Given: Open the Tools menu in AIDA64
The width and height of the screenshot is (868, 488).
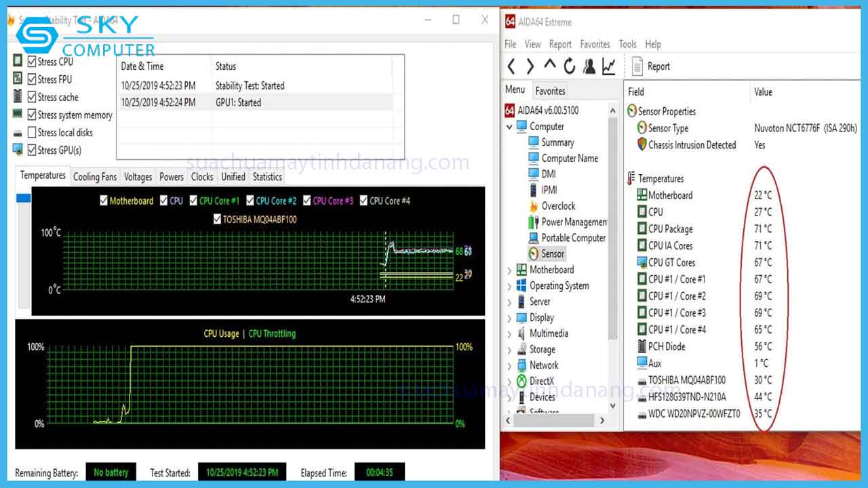Looking at the screenshot, I should coord(627,44).
